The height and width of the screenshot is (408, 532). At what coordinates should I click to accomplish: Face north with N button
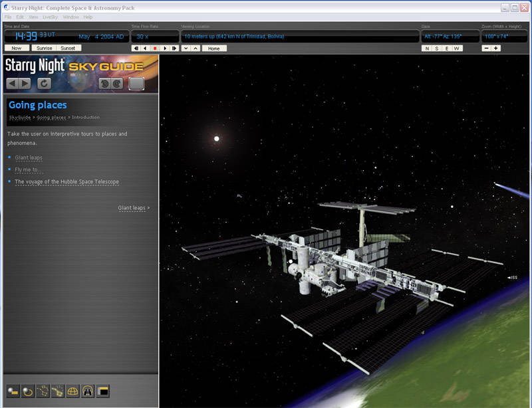point(427,48)
